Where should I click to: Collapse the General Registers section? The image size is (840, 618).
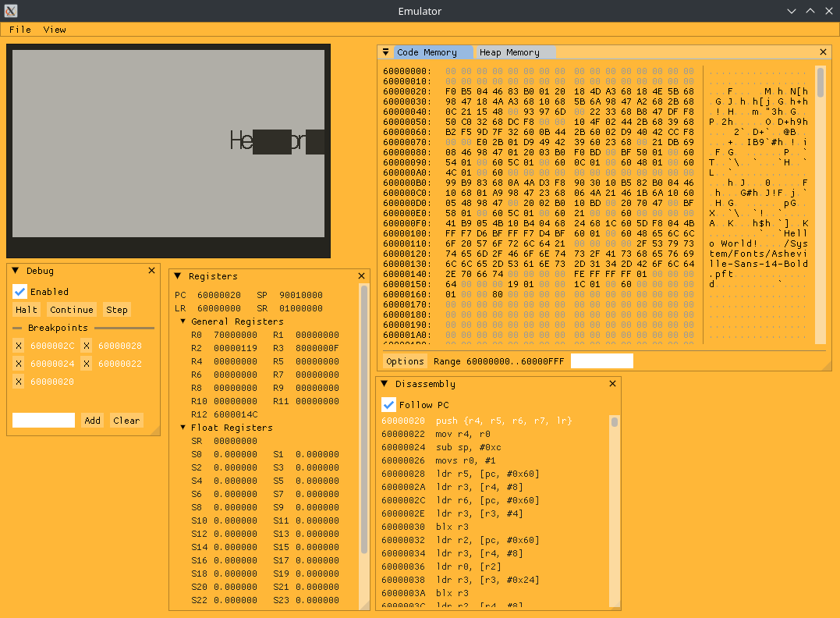tap(183, 321)
